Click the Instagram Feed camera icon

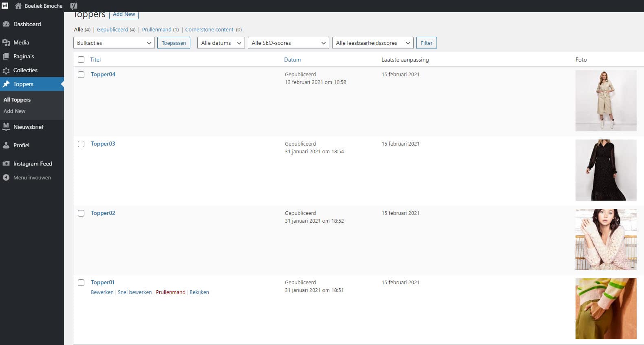tap(6, 164)
